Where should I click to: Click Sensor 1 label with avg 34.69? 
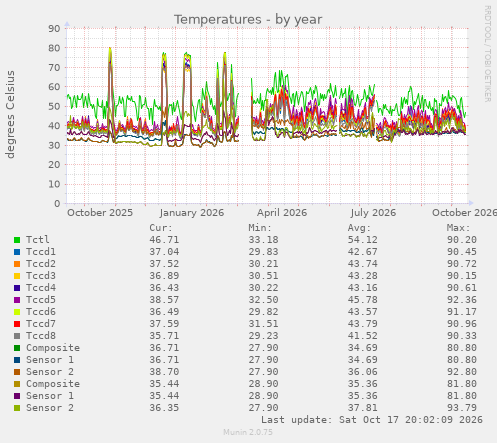coord(50,360)
